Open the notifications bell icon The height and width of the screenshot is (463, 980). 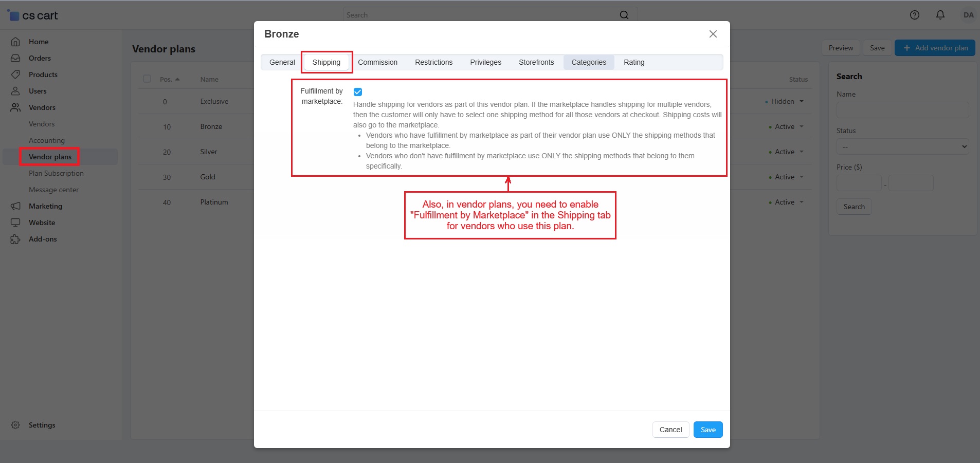click(x=940, y=15)
